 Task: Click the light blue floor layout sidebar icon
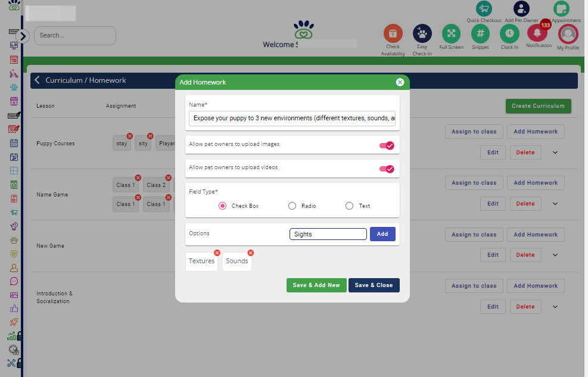pos(14,170)
